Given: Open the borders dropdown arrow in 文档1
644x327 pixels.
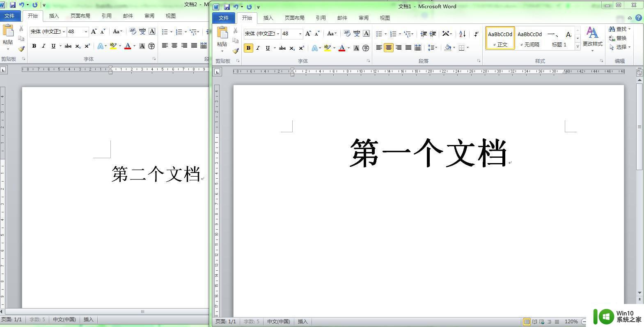Looking at the screenshot, I should [468, 48].
